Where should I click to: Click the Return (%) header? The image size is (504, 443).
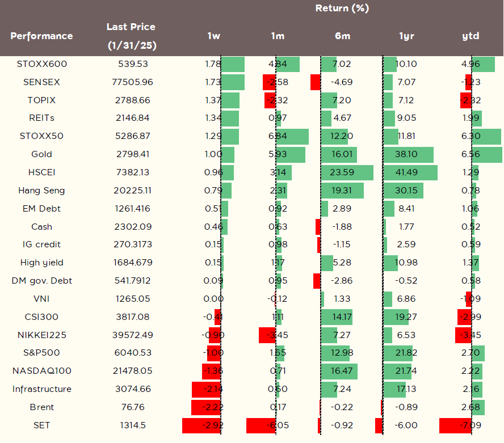click(x=342, y=8)
